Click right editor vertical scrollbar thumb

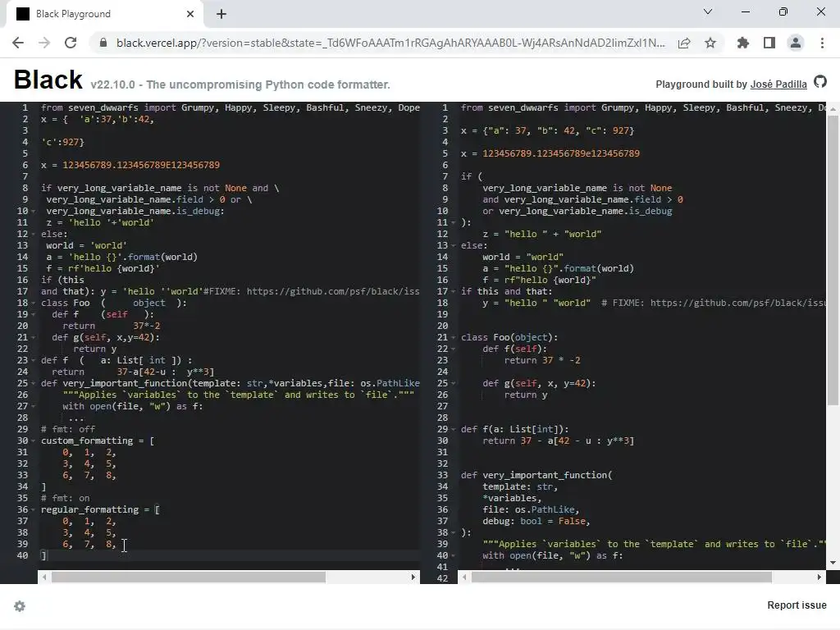coord(833,260)
